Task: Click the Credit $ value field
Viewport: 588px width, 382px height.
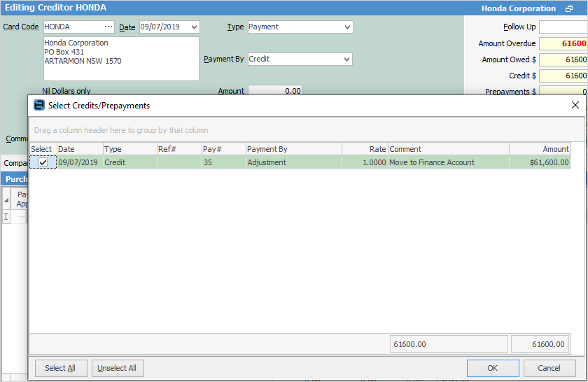Action: (x=563, y=76)
